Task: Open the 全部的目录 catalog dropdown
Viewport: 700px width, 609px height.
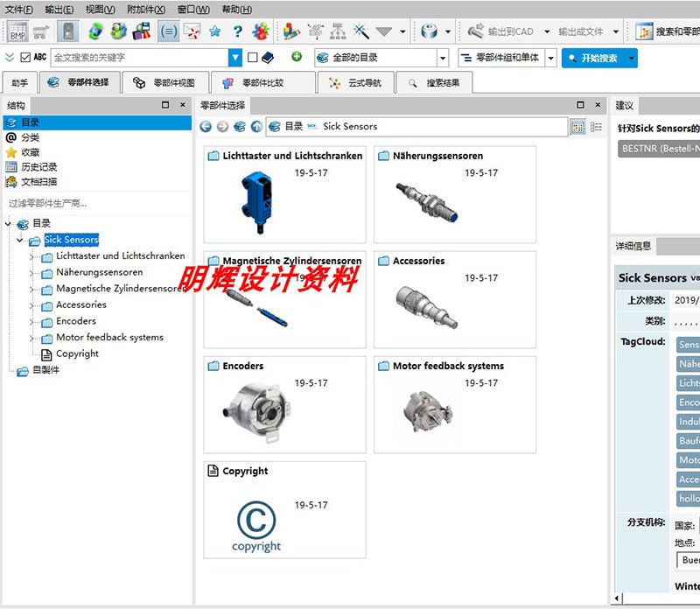Action: pos(443,58)
